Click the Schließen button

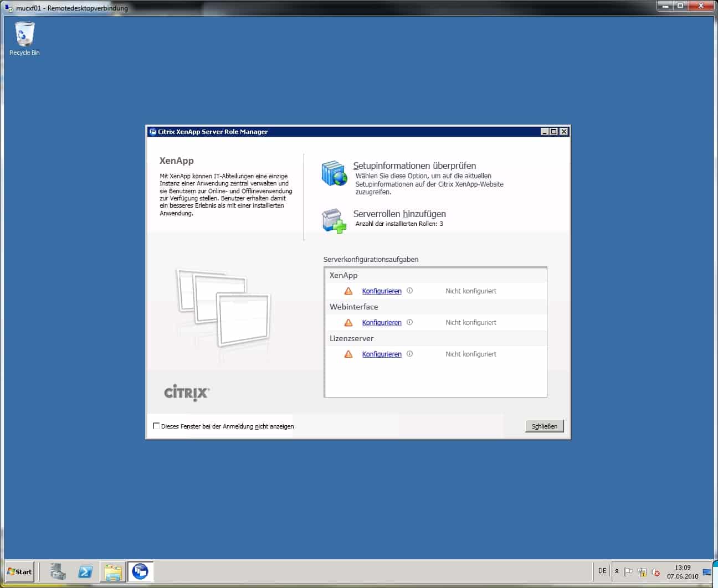[545, 426]
